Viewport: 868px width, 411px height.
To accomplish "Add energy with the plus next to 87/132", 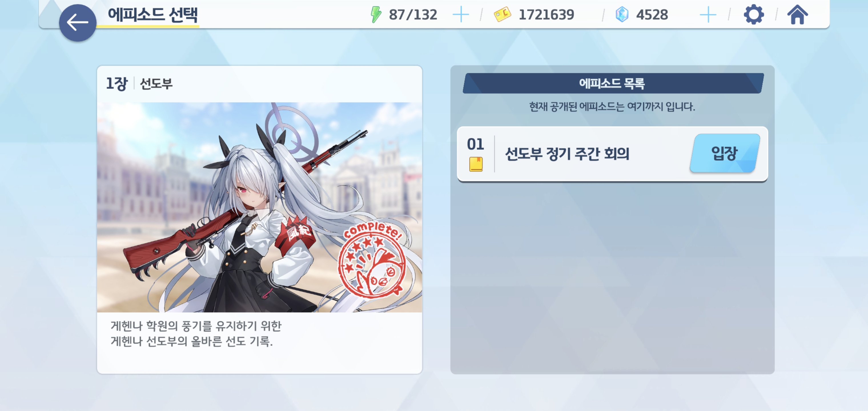I will click(x=461, y=15).
